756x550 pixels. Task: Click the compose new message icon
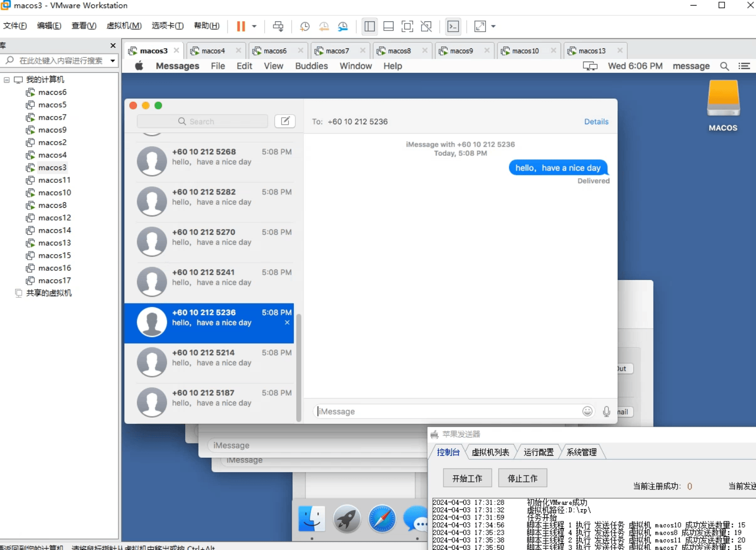[285, 121]
